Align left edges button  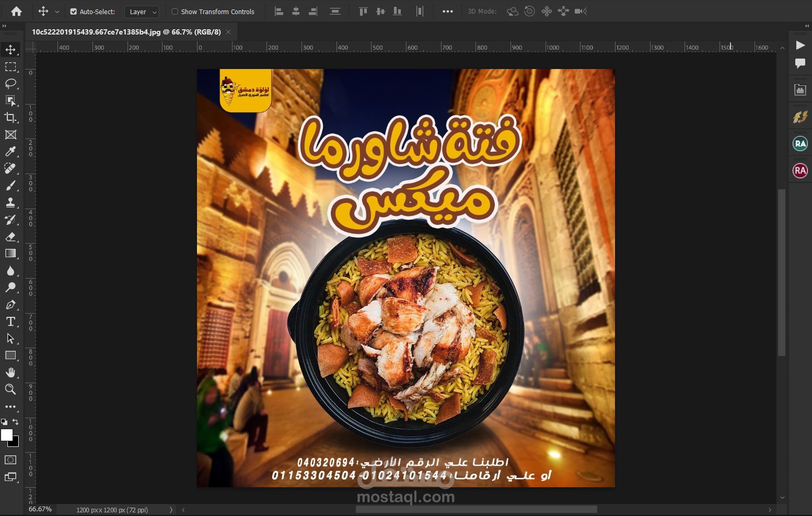tap(279, 11)
